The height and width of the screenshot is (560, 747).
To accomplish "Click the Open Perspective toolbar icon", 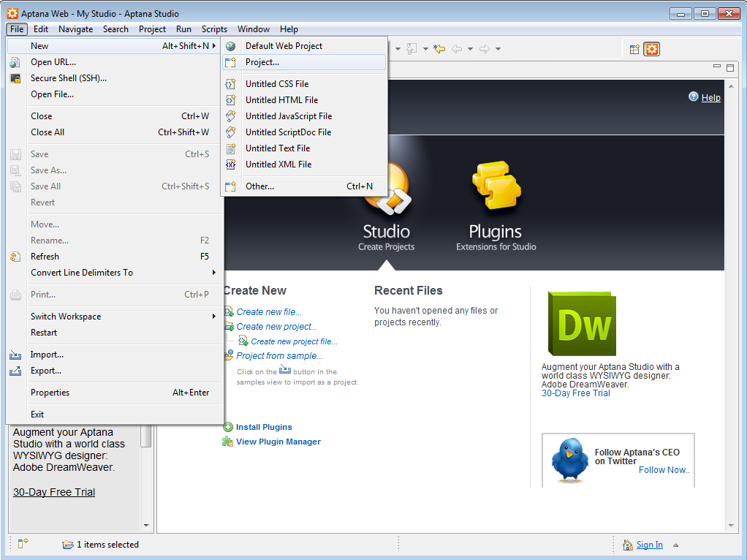I will (x=634, y=49).
